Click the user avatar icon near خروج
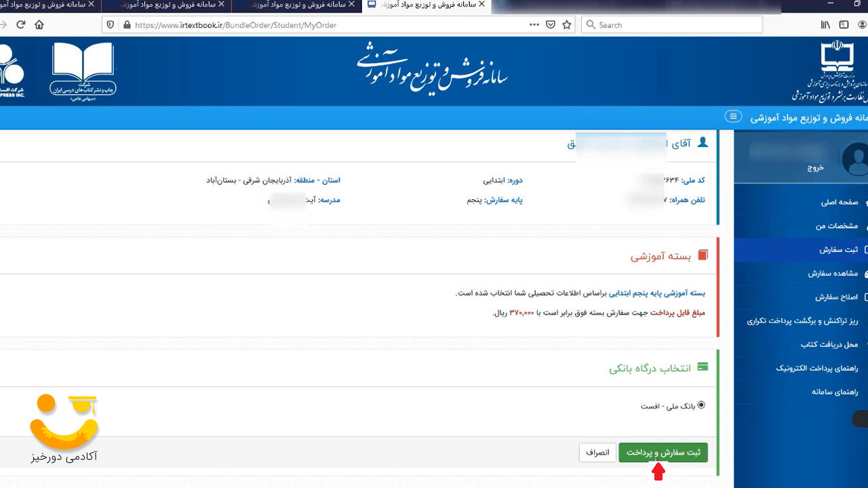This screenshot has height=488, width=868. click(854, 159)
